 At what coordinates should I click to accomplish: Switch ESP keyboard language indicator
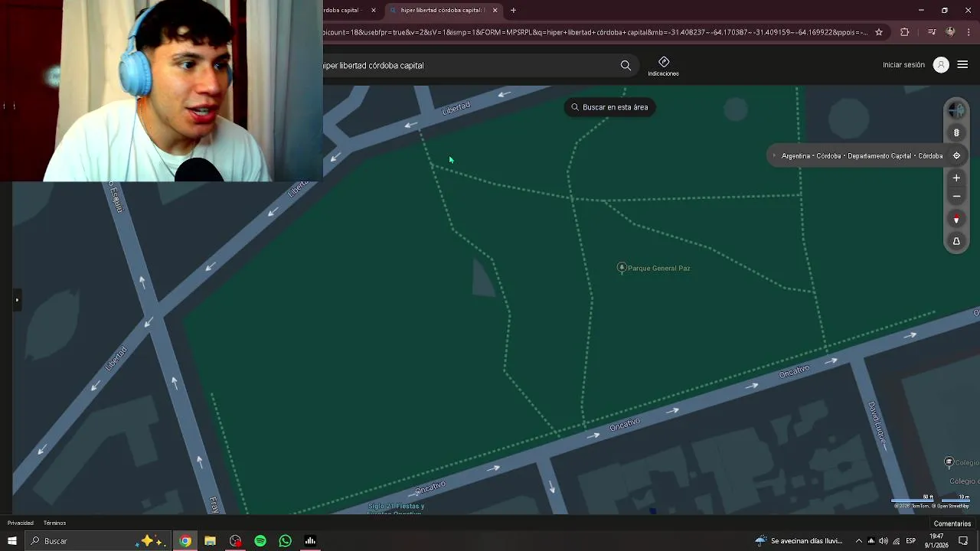click(x=911, y=541)
